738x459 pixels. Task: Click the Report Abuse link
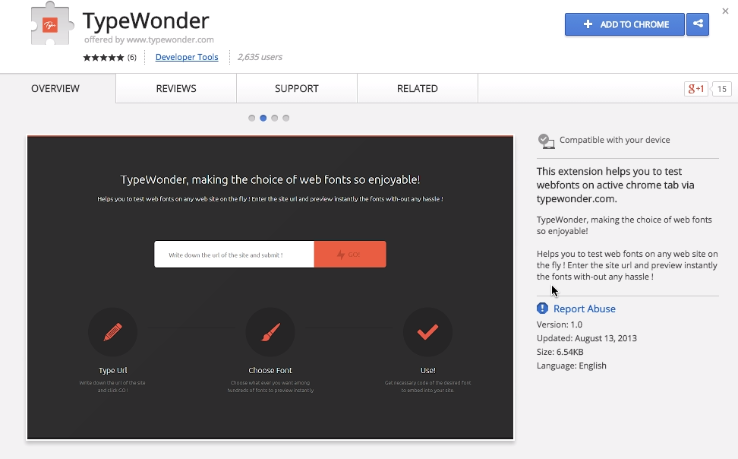pyautogui.click(x=584, y=309)
